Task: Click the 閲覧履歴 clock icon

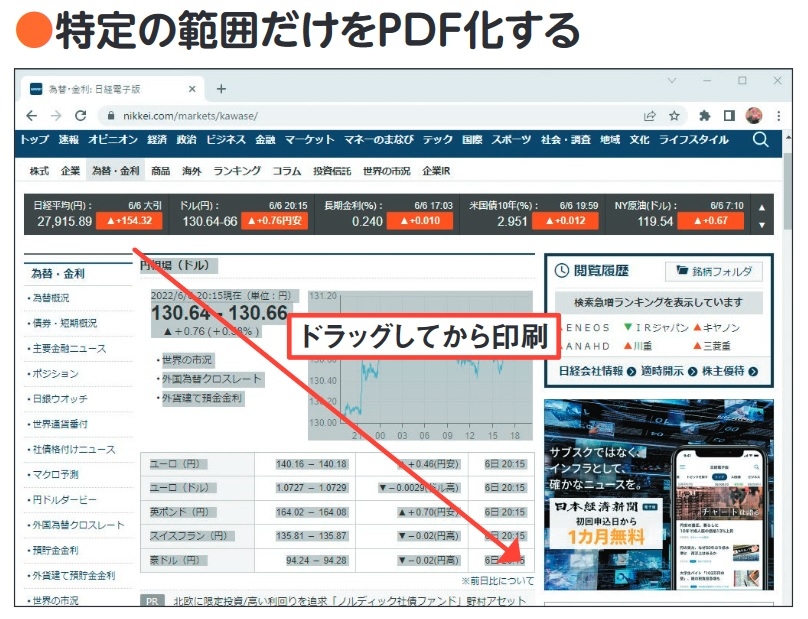Action: coord(562,271)
